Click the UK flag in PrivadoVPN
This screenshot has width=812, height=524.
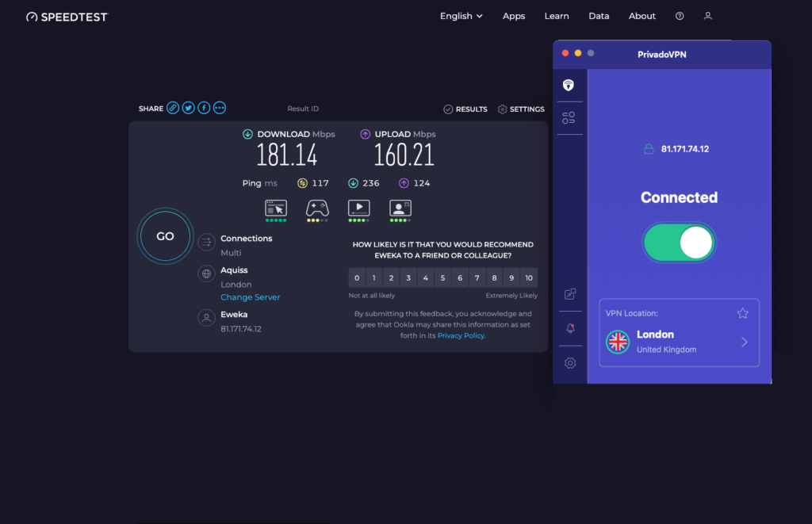point(618,342)
